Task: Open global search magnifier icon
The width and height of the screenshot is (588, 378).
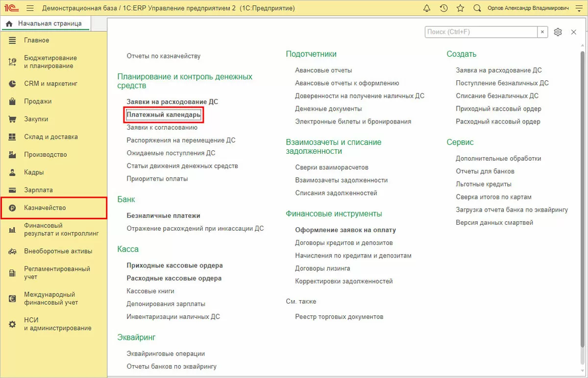Action: coord(477,8)
